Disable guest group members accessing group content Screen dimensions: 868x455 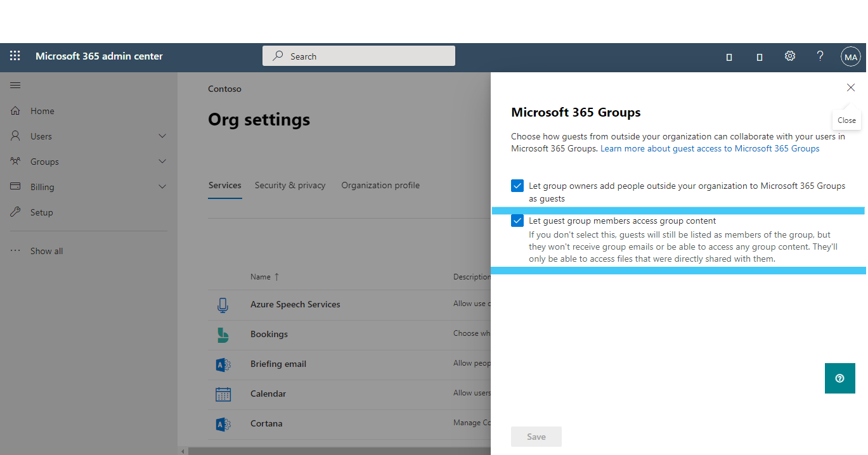tap(517, 220)
